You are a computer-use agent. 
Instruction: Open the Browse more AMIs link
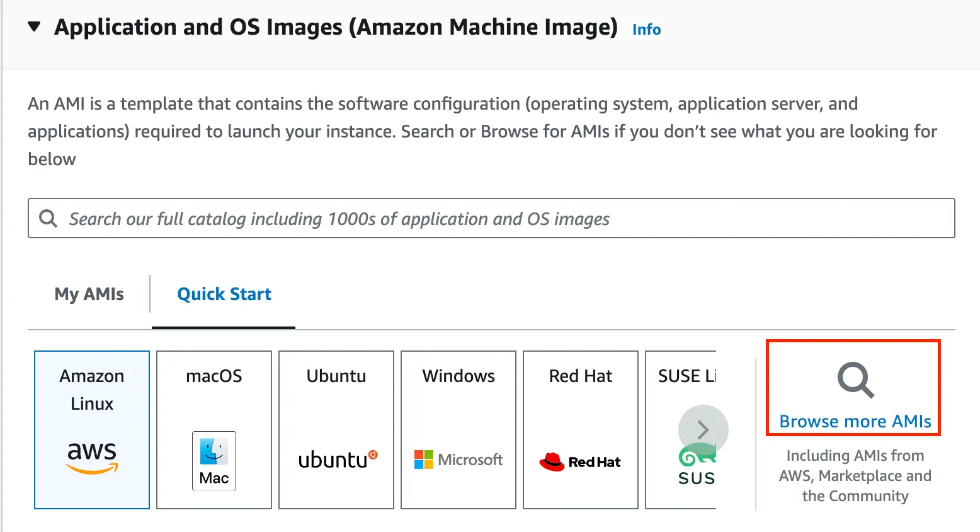point(855,422)
